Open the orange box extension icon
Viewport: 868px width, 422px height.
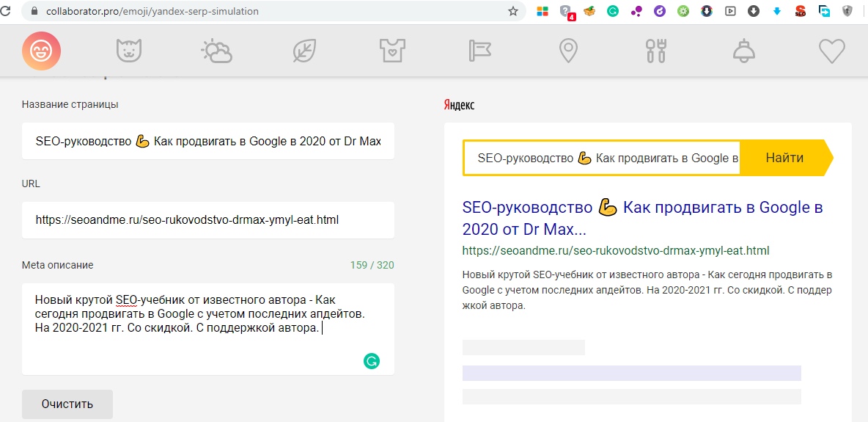[589, 11]
